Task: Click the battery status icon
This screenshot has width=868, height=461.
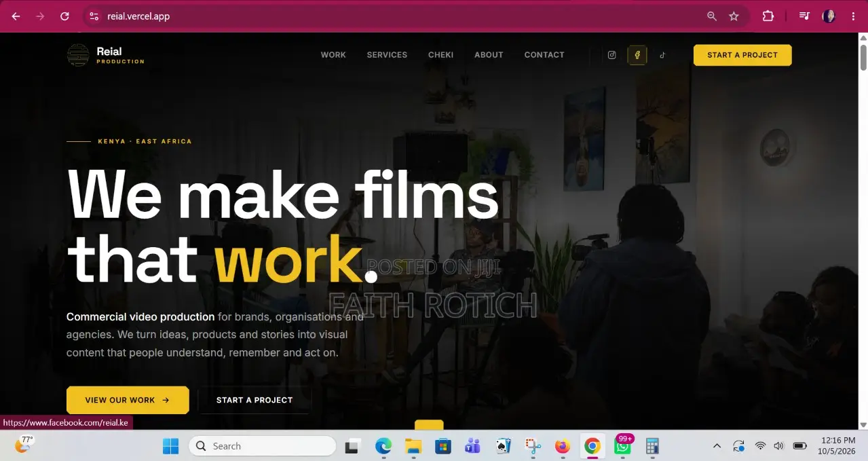Action: (800, 446)
